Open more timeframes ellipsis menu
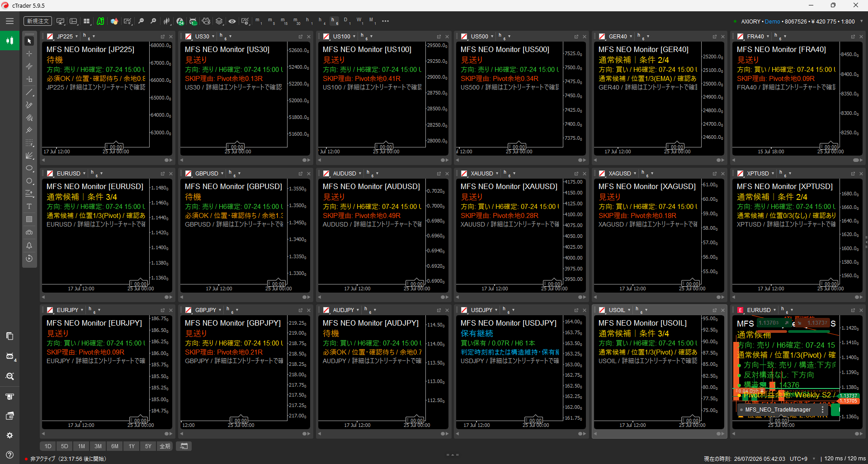 point(385,21)
